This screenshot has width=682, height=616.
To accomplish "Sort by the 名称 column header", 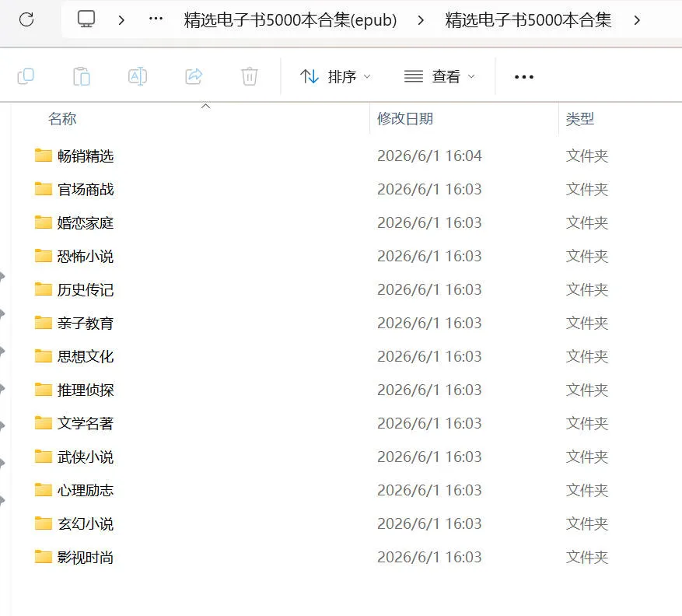I will pyautogui.click(x=62, y=119).
